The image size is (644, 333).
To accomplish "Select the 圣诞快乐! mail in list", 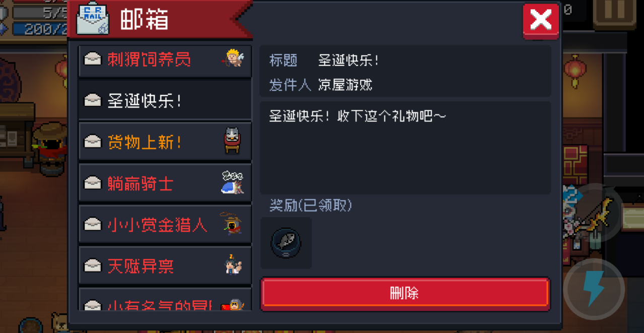I will (x=165, y=101).
